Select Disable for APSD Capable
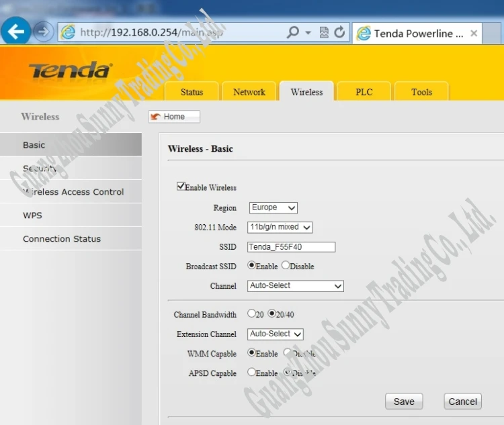The image size is (504, 425). click(287, 372)
